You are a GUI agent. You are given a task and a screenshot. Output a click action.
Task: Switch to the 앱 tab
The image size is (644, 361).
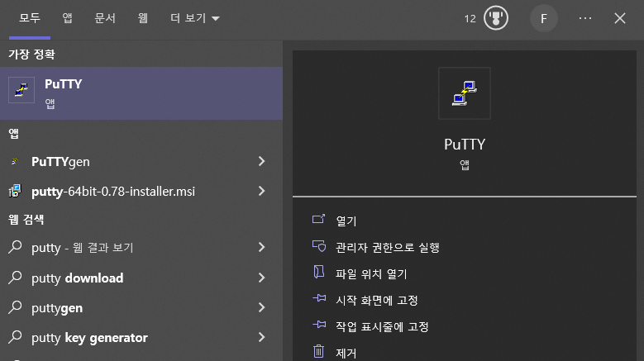point(67,18)
